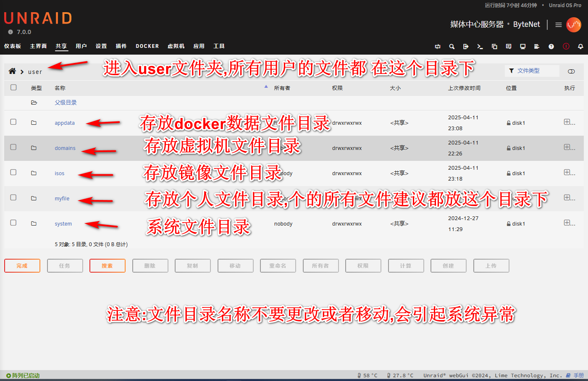Open the terminal icon in the toolbar

coord(480,47)
